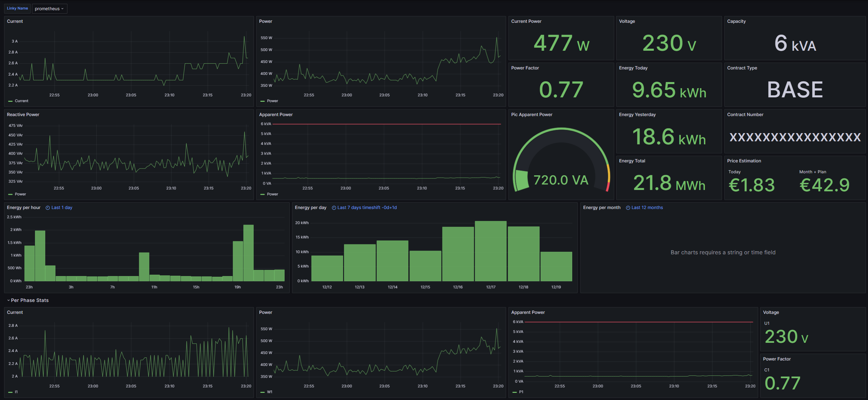This screenshot has height=400, width=868.
Task: Click the green legend marker for the I1 series
Action: coord(10,392)
